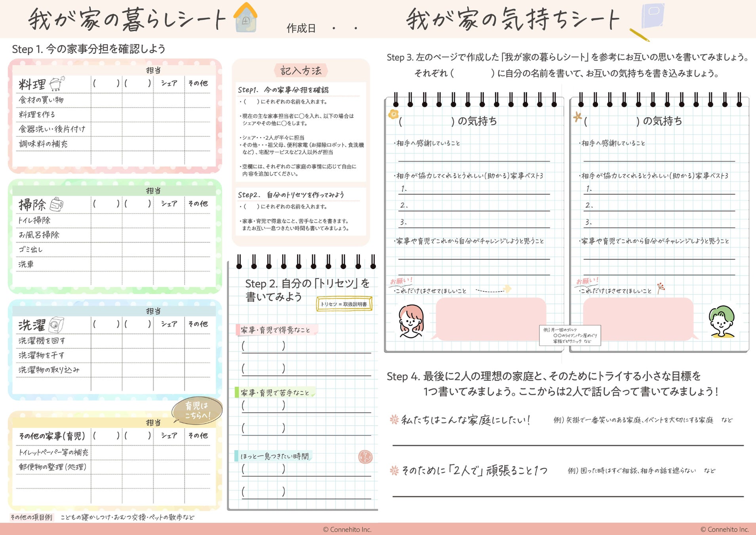Image resolution: width=756 pixels, height=535 pixels.
Task: Select the 食器洗い・後片付け row label
Action: (52, 129)
